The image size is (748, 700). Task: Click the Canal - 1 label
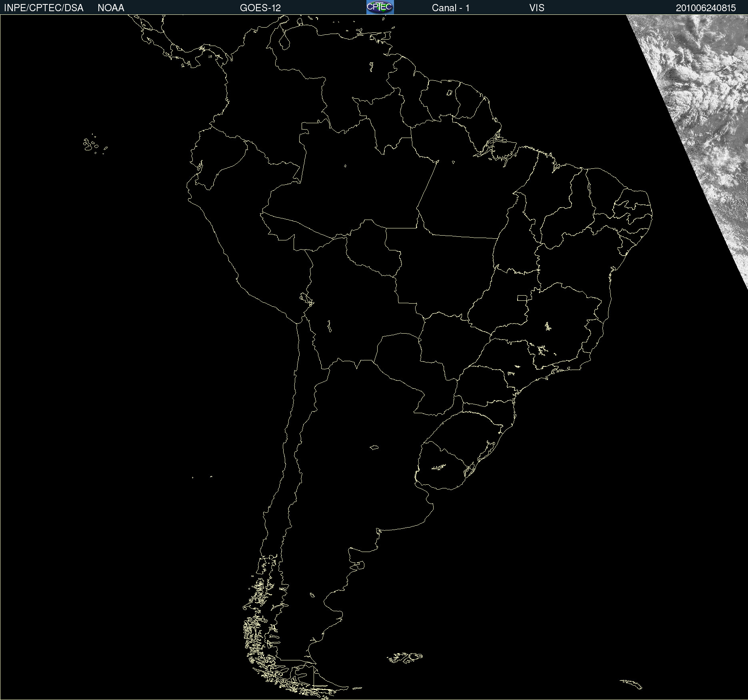[450, 8]
